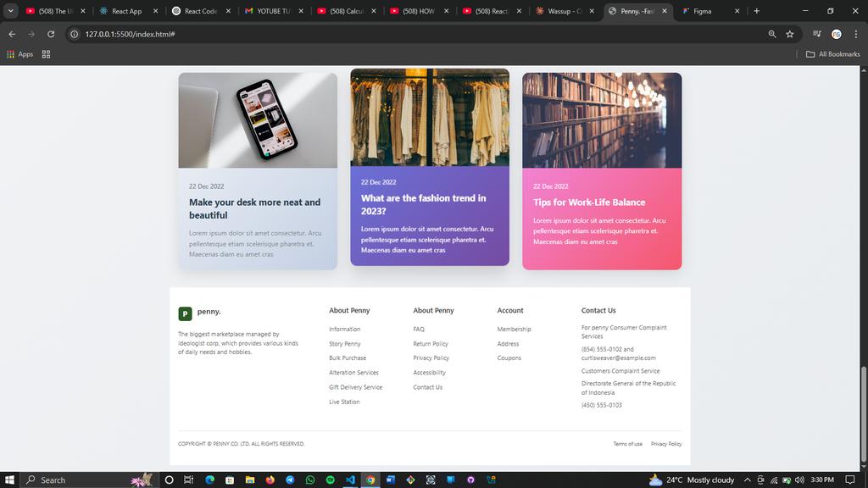Open the All Bookmarks folder

834,53
